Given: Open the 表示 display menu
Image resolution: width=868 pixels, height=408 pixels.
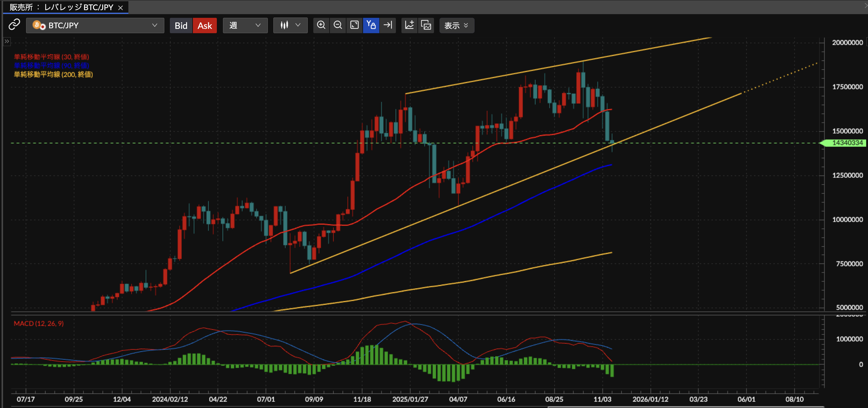Looking at the screenshot, I should click(x=456, y=25).
